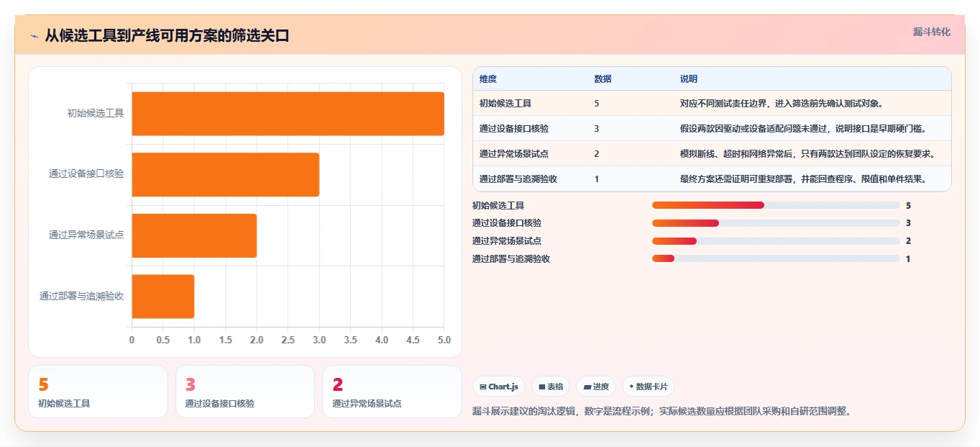
Task: Click the orange chart bar for 通过部署与追溯验收
Action: (x=162, y=296)
